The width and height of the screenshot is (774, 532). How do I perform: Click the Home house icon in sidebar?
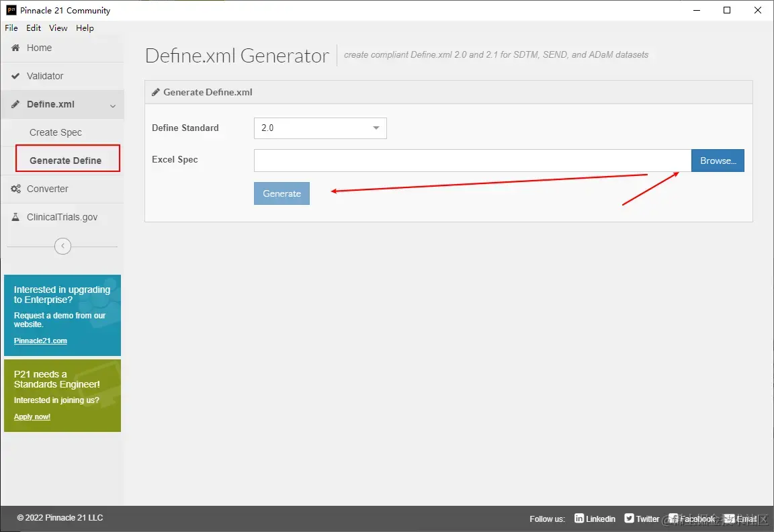click(15, 48)
